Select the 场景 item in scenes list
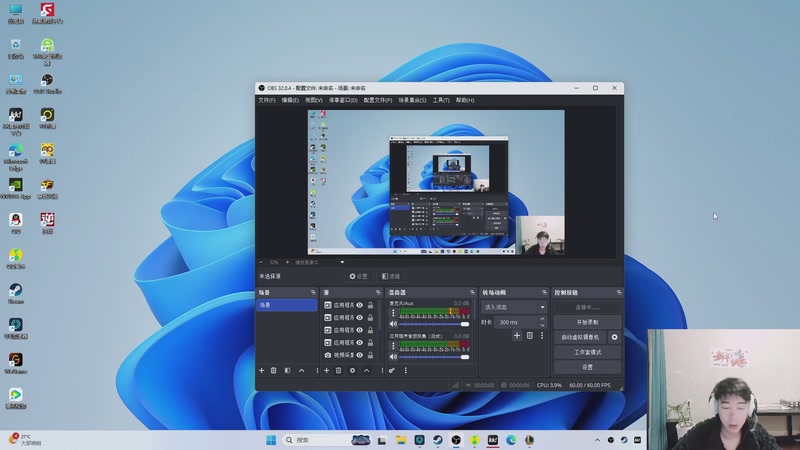Screen dimensions: 800x450 tap(286, 305)
